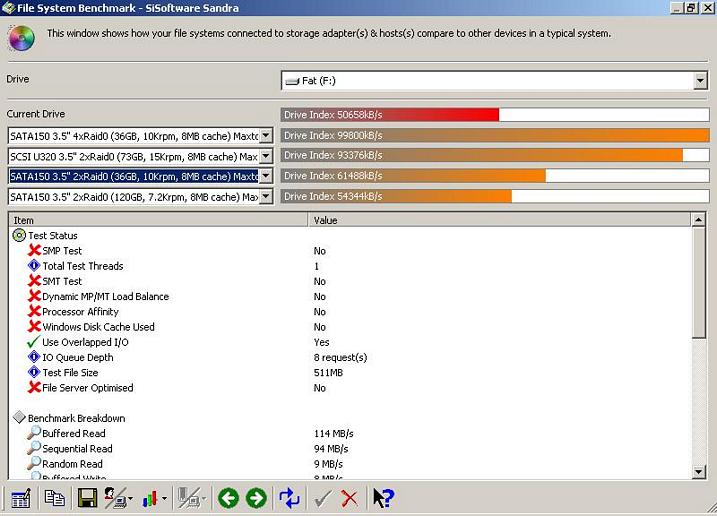Click the grey checkmark OK icon
Viewport: 717px width, 516px height.
pos(323,499)
